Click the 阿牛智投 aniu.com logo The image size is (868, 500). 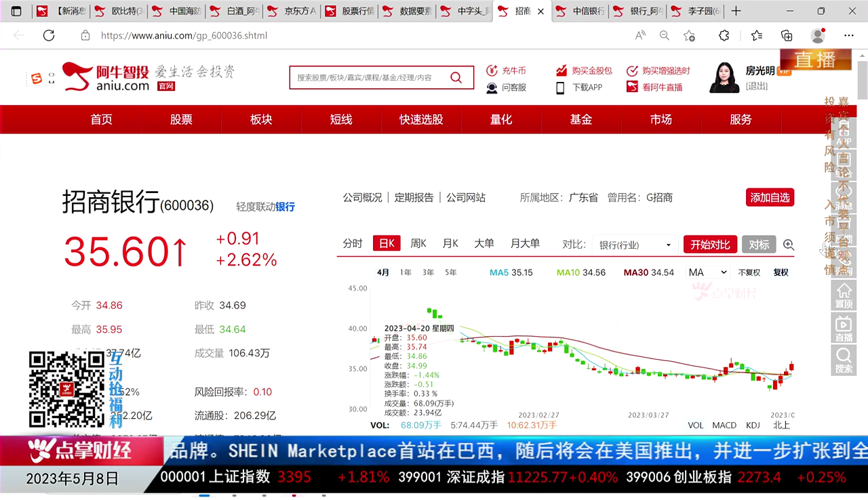pos(106,77)
